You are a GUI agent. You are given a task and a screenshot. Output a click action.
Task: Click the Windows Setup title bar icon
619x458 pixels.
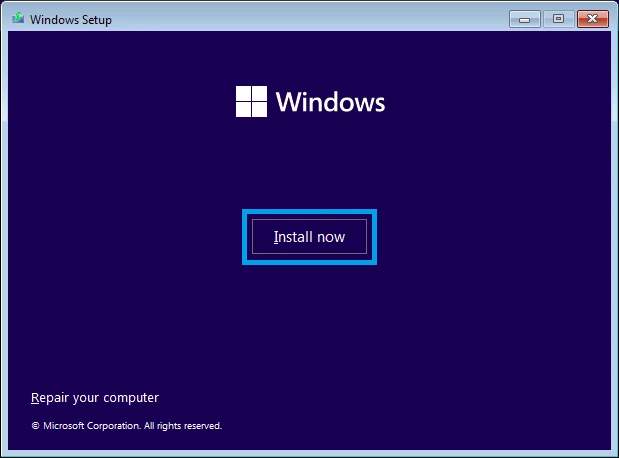click(17, 19)
